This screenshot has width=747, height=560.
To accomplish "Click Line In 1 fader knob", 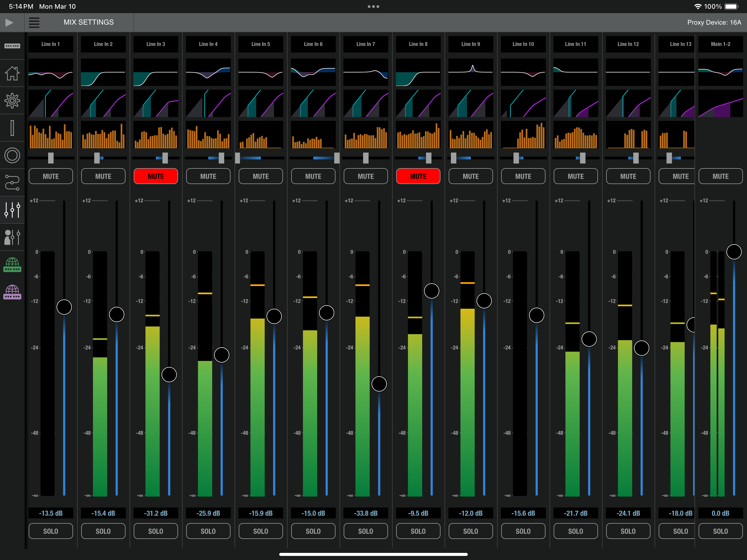I will point(64,307).
